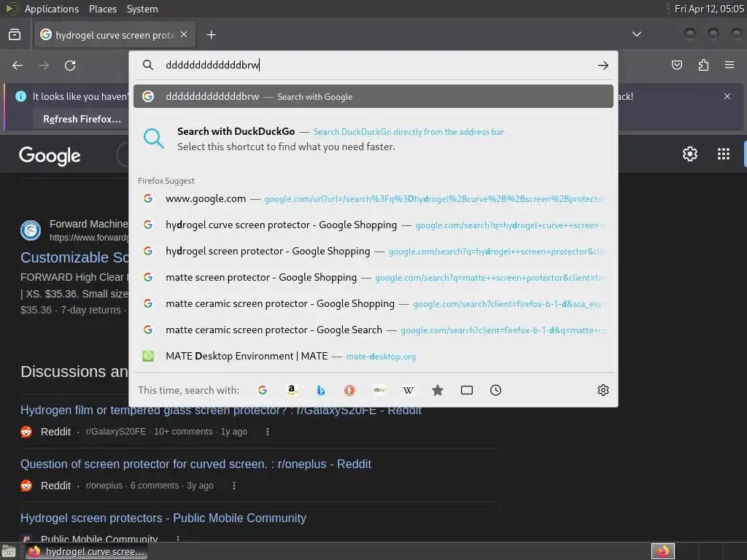Open more options for Public Mobile Community result
This screenshot has height=560, width=747.
point(178,539)
